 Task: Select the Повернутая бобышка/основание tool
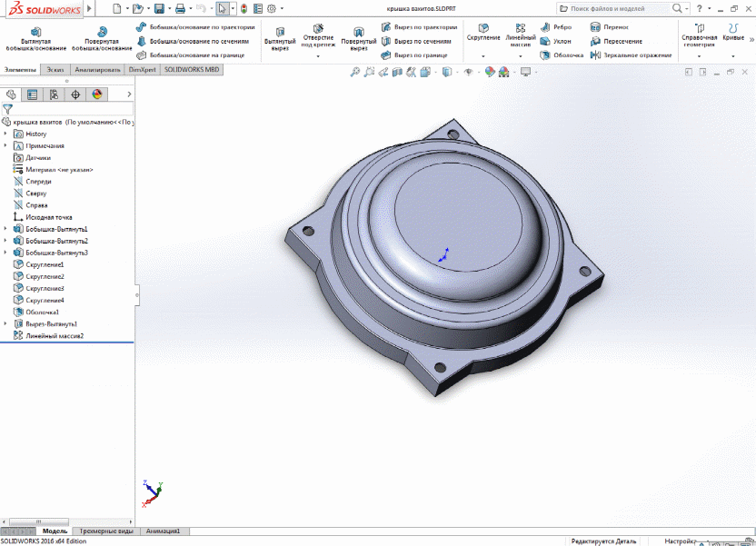point(102,38)
